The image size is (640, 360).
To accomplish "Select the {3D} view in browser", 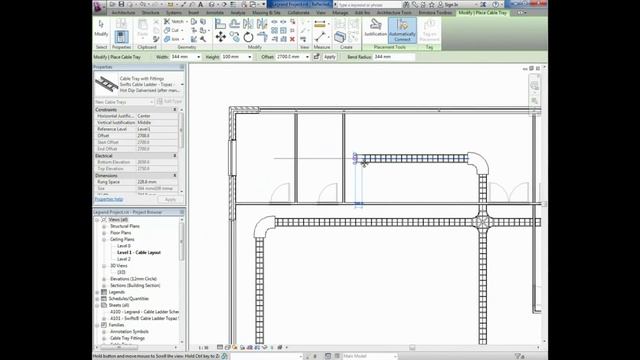I will (121, 272).
